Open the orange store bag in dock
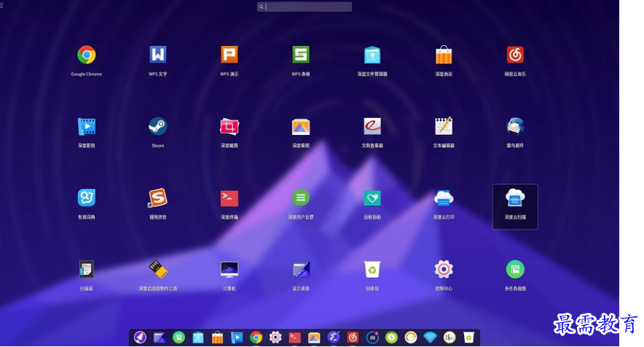644x347 pixels. (217, 338)
